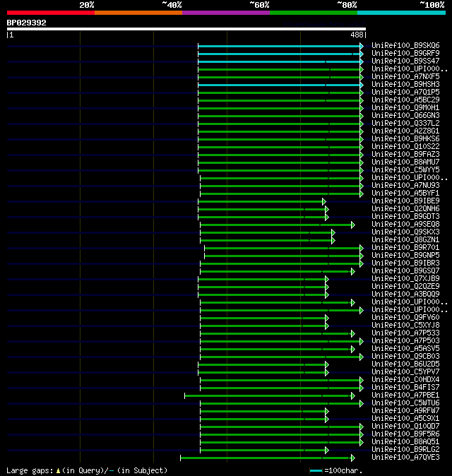Select the UniRef100_B8AQ51 label
452x476 pixels.
pyautogui.click(x=405, y=442)
